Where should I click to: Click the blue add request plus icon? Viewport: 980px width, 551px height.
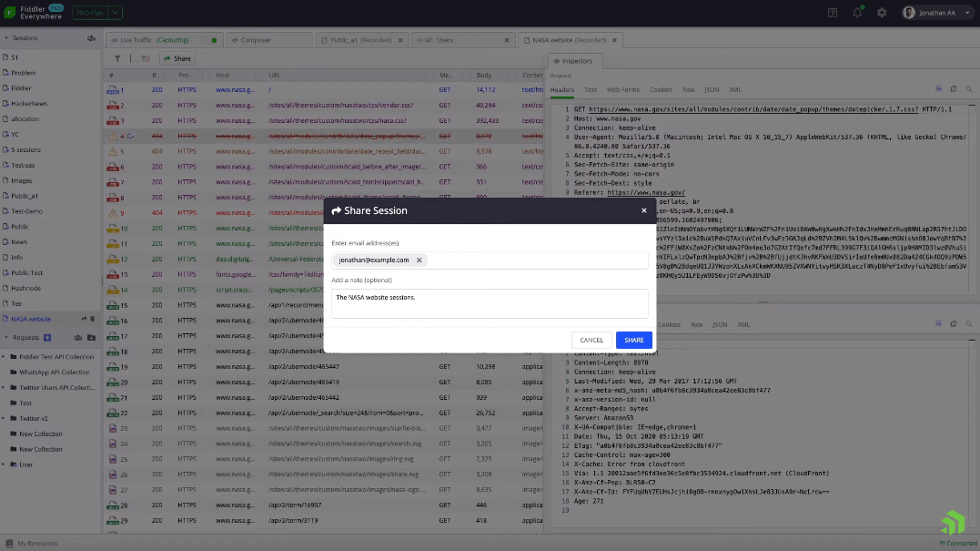(x=47, y=338)
